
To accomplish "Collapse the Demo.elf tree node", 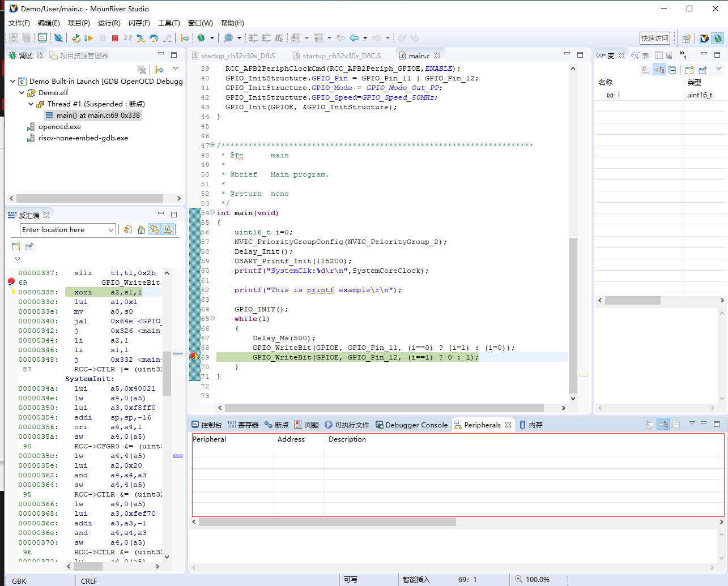I will click(x=22, y=92).
